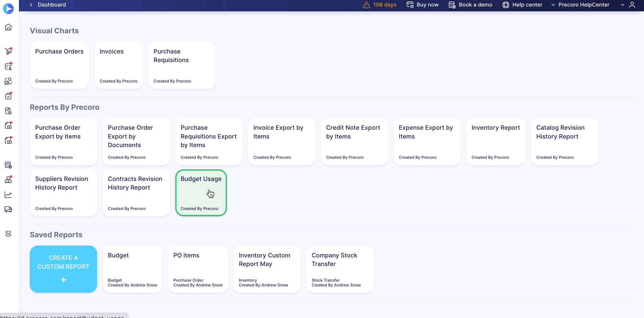Open the Inventory Report card
The width and height of the screenshot is (644, 318).
(x=496, y=142)
